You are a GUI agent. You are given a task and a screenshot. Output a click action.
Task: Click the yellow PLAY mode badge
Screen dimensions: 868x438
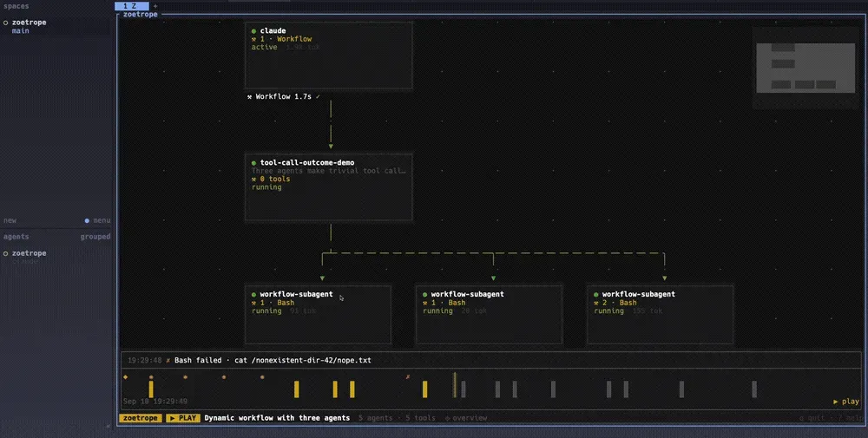(x=182, y=418)
